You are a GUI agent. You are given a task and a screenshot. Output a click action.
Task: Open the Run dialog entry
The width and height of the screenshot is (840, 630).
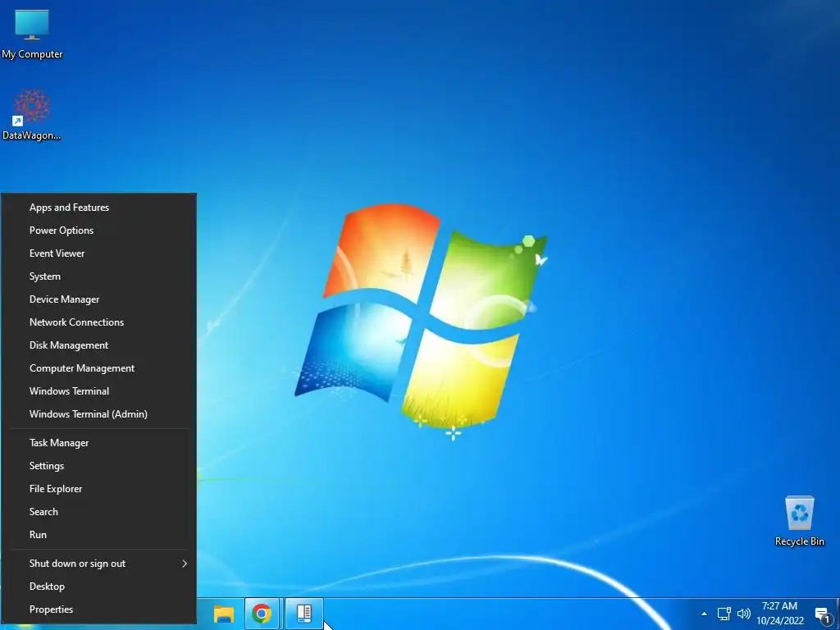click(99, 535)
